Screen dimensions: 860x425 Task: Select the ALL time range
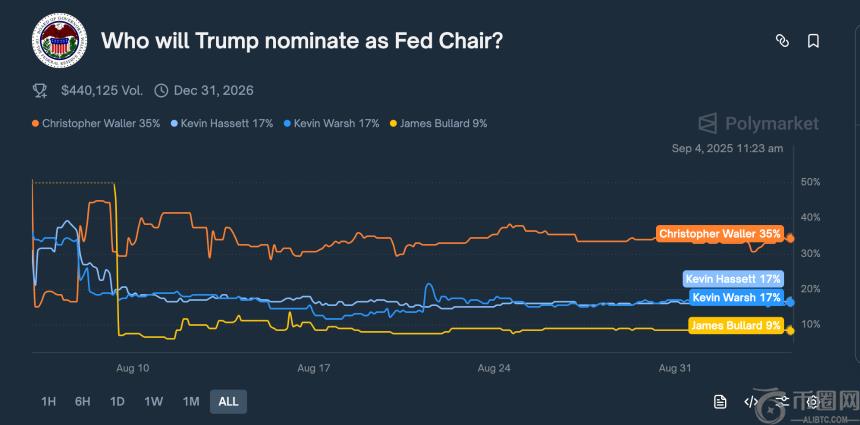point(228,402)
